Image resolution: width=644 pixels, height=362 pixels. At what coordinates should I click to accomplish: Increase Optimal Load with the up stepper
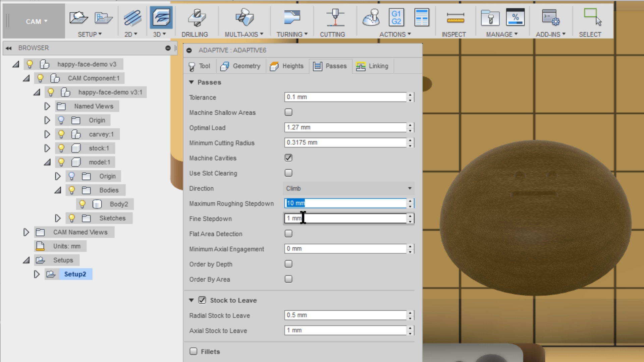tap(410, 125)
